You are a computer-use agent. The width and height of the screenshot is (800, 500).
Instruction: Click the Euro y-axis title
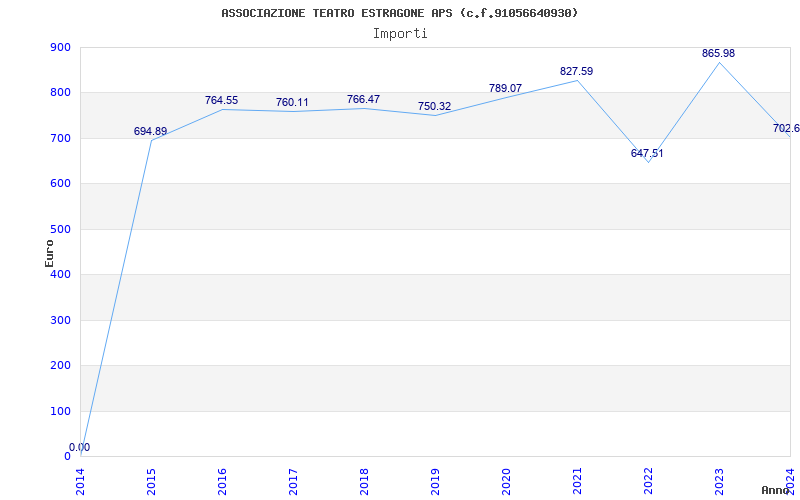[49, 253]
